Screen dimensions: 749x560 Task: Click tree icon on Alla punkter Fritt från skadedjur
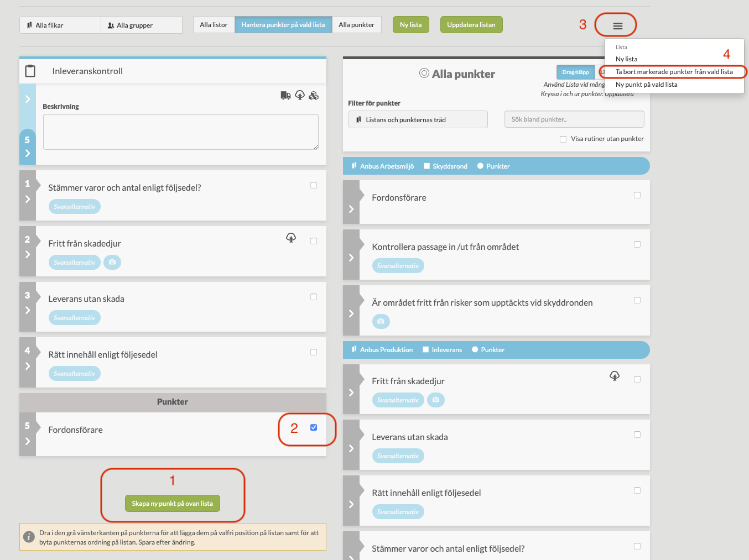615,376
